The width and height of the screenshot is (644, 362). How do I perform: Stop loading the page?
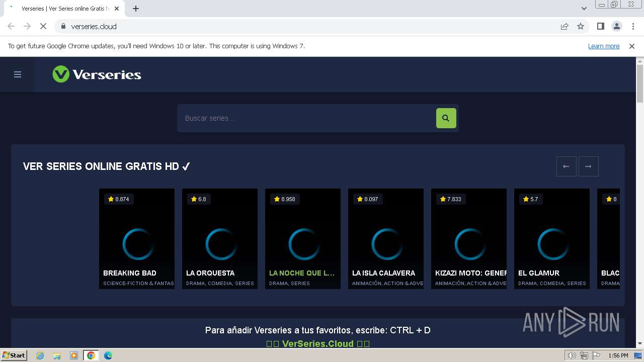click(x=43, y=26)
